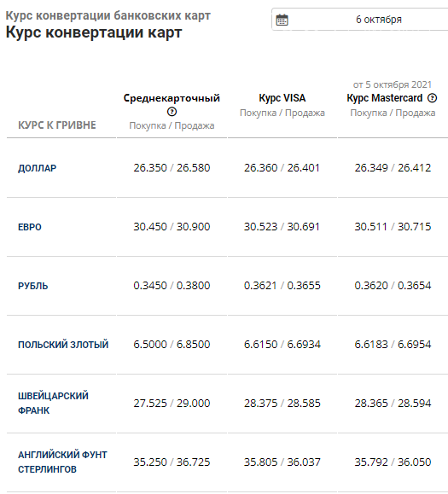Click the Курс конвертации банковских карт breadcrumb
448x494 pixels.
(x=108, y=15)
